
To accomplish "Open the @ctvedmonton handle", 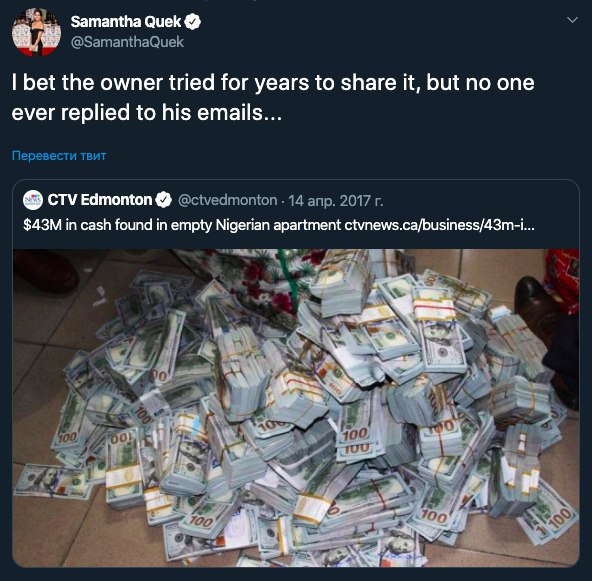I will 228,200.
